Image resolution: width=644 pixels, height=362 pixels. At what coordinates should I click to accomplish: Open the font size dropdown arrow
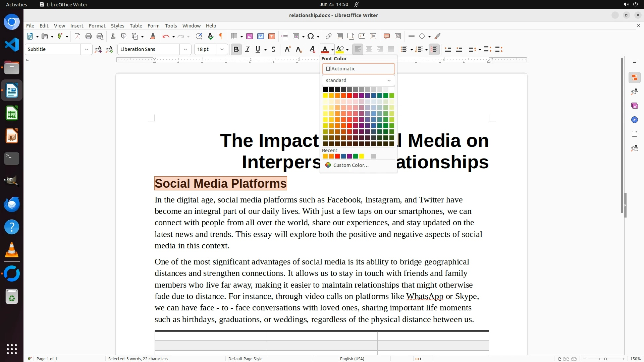222,49
